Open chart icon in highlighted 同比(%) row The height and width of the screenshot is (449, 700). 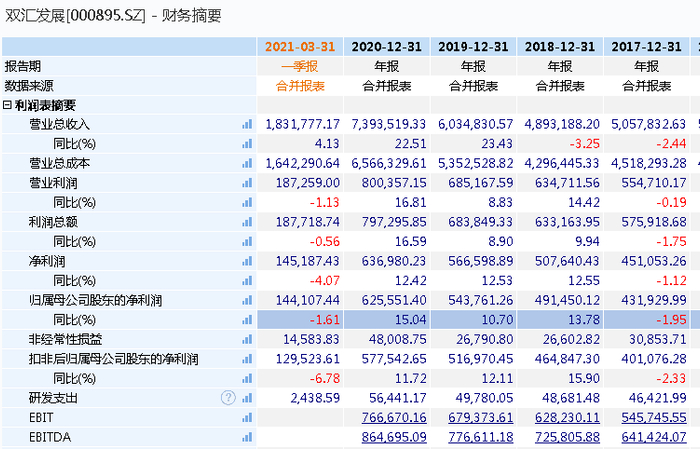tap(247, 320)
